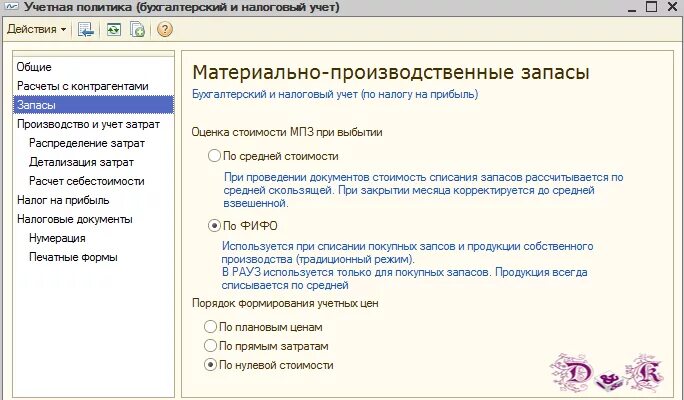Screen dimensions: 684x400
Task: Click the Материально-производственные запасы heading
Action: tap(391, 72)
